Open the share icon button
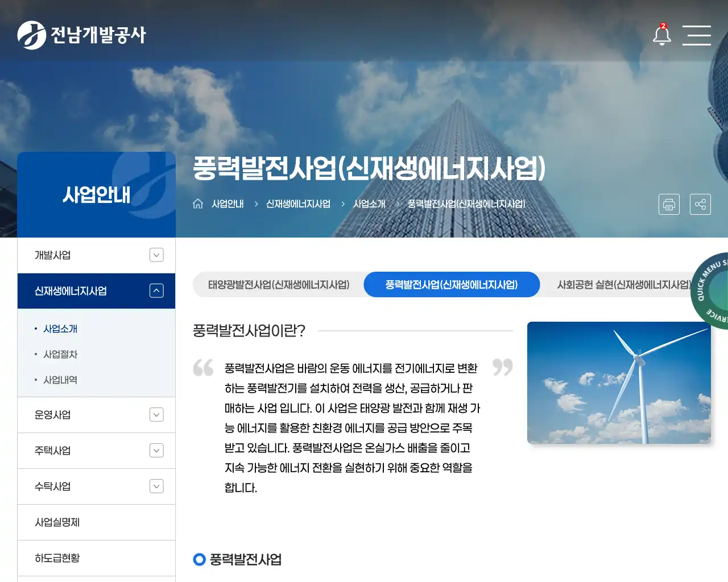 (x=700, y=204)
